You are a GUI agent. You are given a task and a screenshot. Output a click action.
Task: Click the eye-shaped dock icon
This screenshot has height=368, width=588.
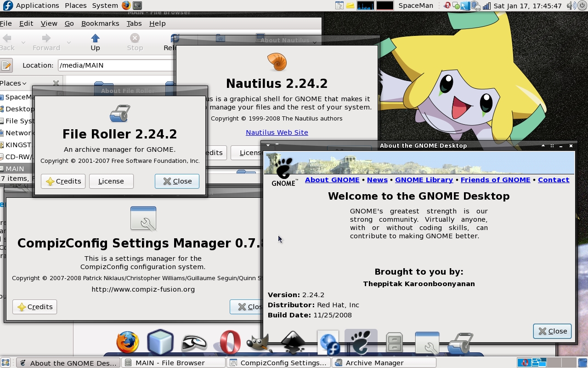pos(194,343)
